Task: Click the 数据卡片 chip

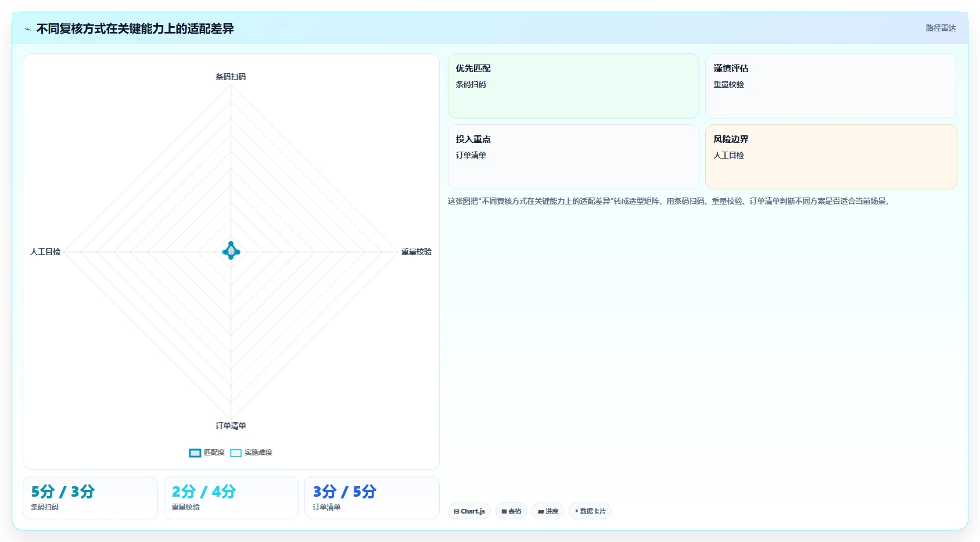Action: 590,511
